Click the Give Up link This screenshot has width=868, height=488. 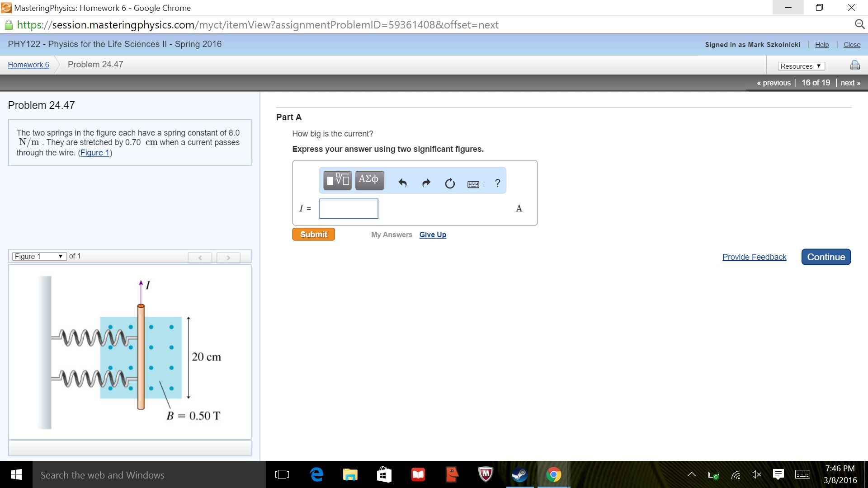pos(432,235)
